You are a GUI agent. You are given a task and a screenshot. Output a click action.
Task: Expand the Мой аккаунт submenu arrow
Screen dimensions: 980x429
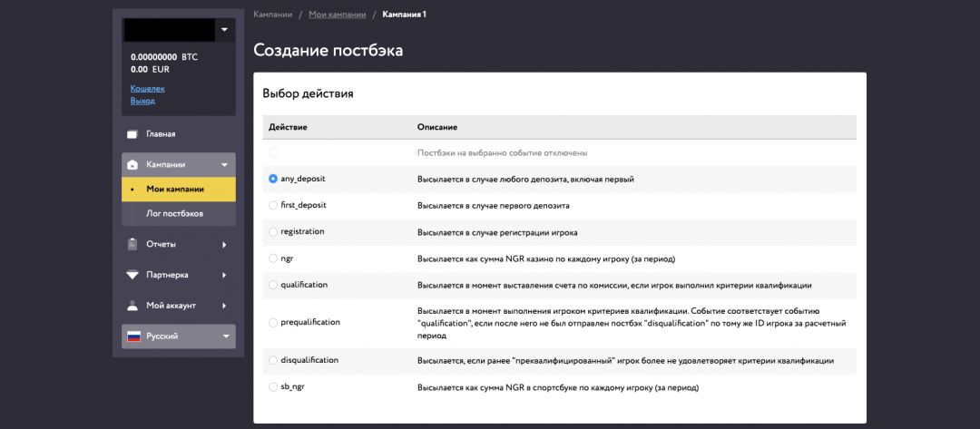[x=224, y=306]
